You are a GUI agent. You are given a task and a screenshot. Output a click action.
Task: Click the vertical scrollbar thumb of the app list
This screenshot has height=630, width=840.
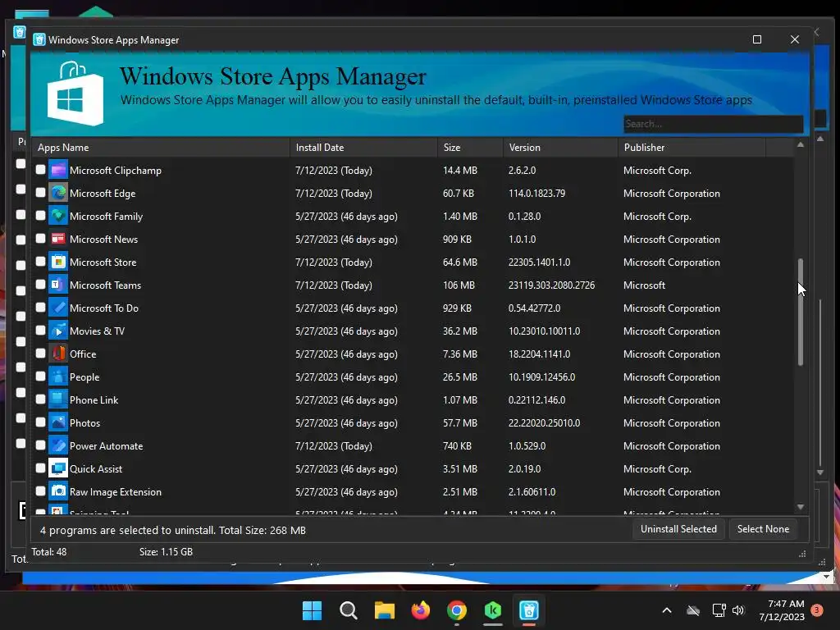pyautogui.click(x=801, y=313)
